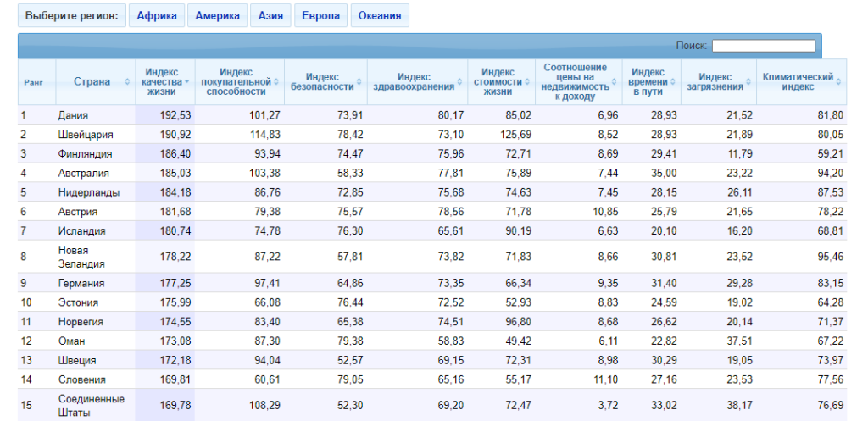Open the Европа region
Image resolution: width=868 pixels, height=421 pixels.
pos(321,15)
